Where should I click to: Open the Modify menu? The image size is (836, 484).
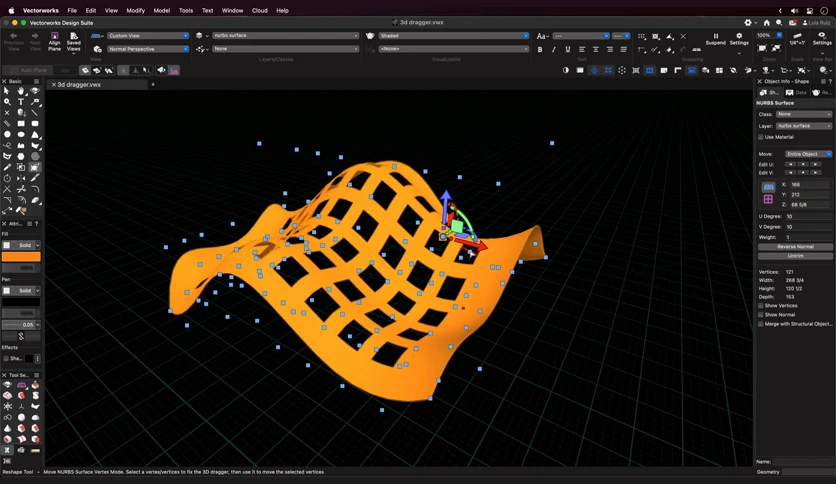135,10
